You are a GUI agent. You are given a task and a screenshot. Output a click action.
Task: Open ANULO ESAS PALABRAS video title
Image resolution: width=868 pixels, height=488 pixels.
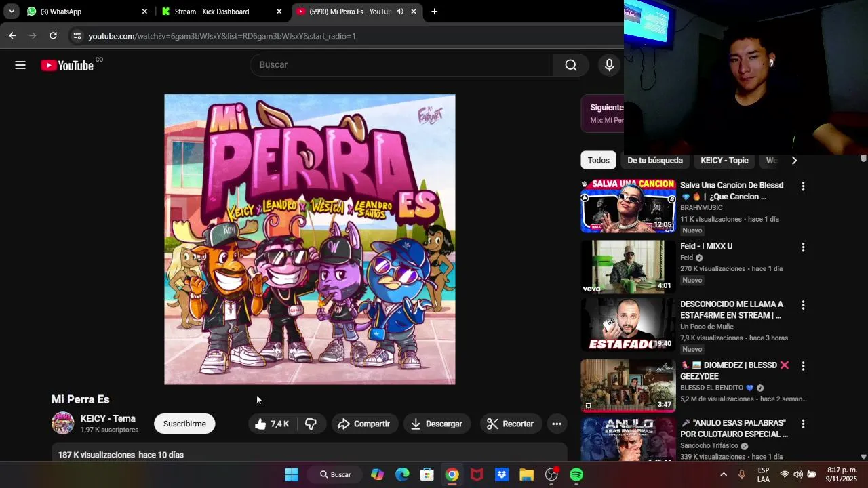tap(734, 428)
